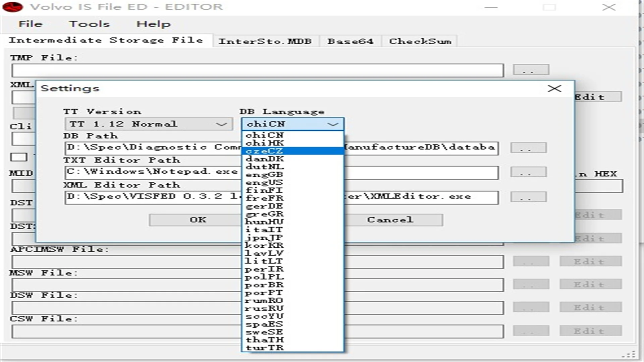Click OK in the Settings dialog
This screenshot has width=644, height=362.
pyautogui.click(x=198, y=220)
